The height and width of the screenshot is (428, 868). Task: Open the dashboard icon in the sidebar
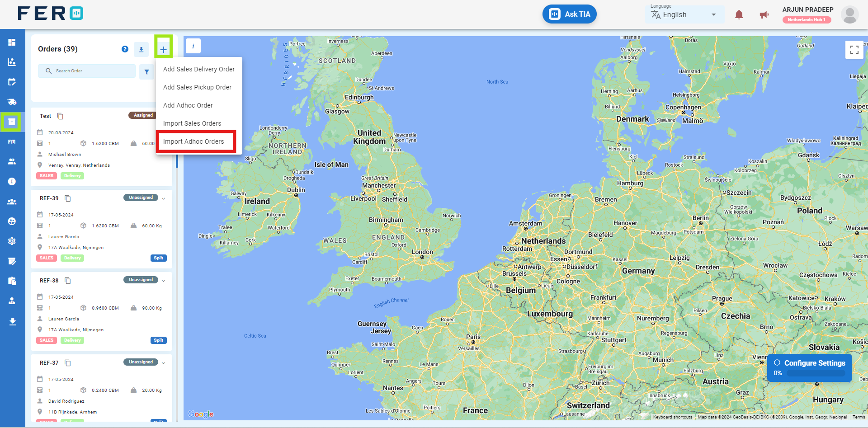tap(12, 42)
